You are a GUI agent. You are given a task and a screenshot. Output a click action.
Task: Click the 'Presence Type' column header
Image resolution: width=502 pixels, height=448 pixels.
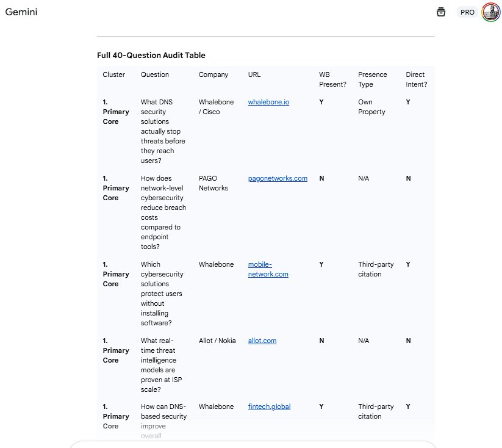tap(372, 79)
